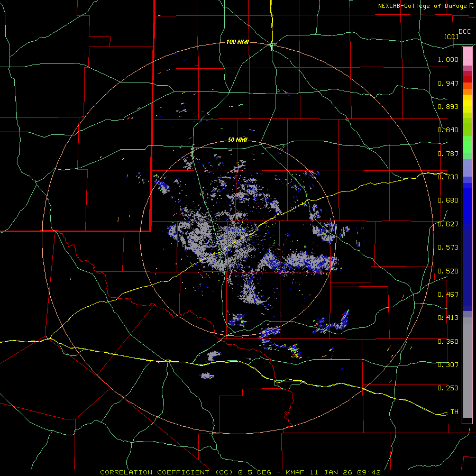This screenshot has height=476, width=476.
Task: Click the TH threshold label on the legend
Action: [x=454, y=412]
